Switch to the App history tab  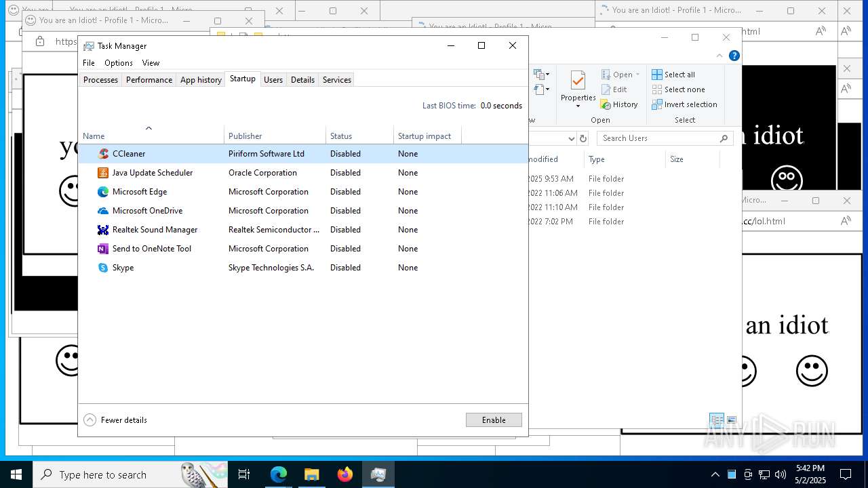pyautogui.click(x=201, y=80)
